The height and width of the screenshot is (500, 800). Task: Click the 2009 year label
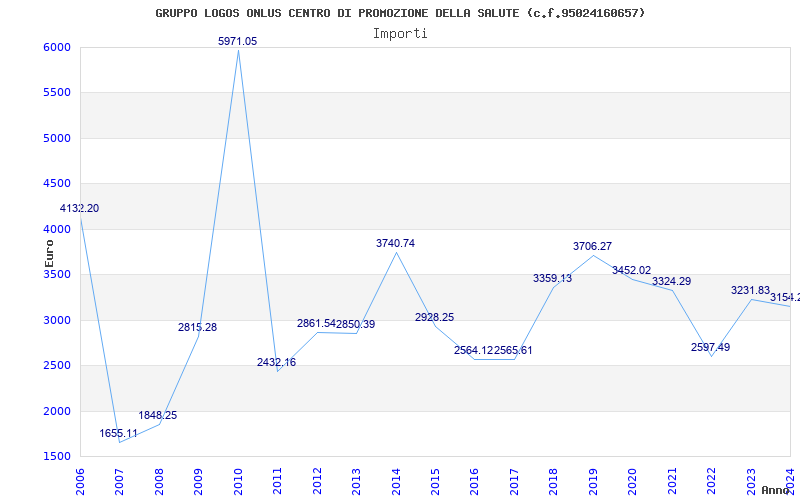tap(198, 482)
